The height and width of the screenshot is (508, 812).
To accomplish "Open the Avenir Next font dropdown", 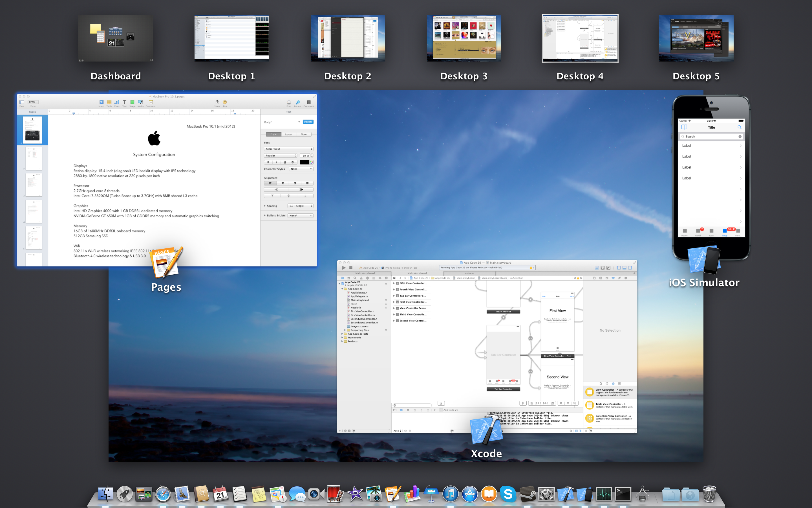I will pyautogui.click(x=288, y=149).
